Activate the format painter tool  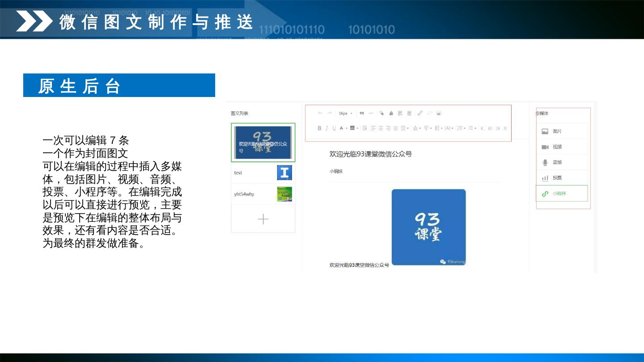tap(381, 114)
